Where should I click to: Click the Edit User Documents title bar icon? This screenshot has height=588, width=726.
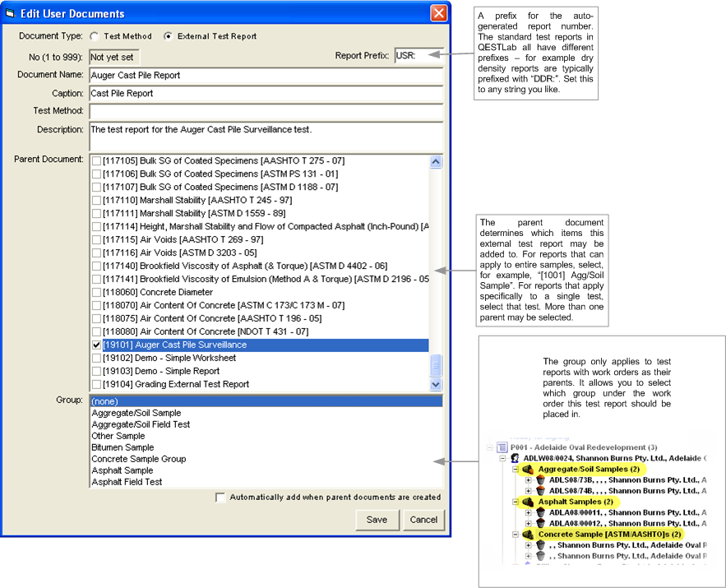click(x=11, y=14)
